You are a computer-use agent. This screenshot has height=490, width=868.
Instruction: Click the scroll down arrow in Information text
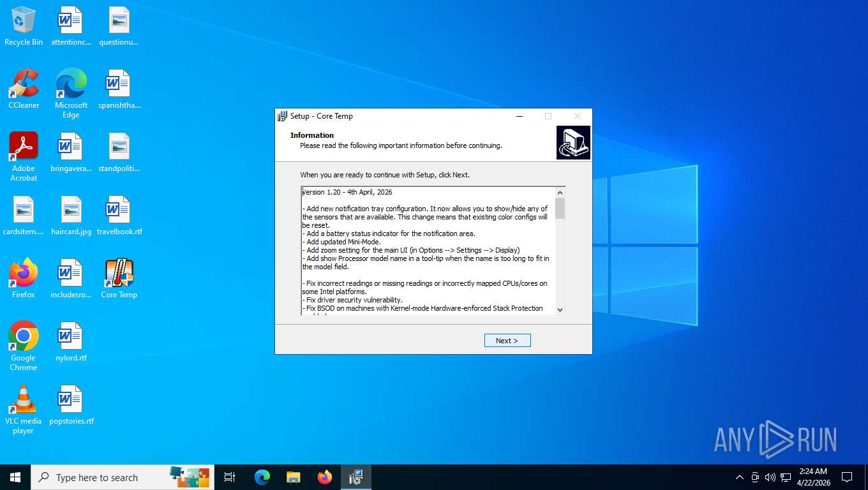tap(560, 309)
